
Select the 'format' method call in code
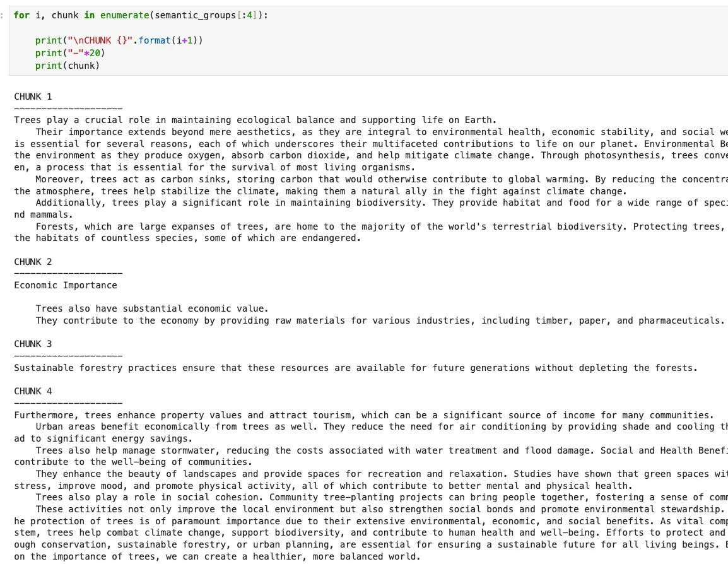(x=155, y=40)
